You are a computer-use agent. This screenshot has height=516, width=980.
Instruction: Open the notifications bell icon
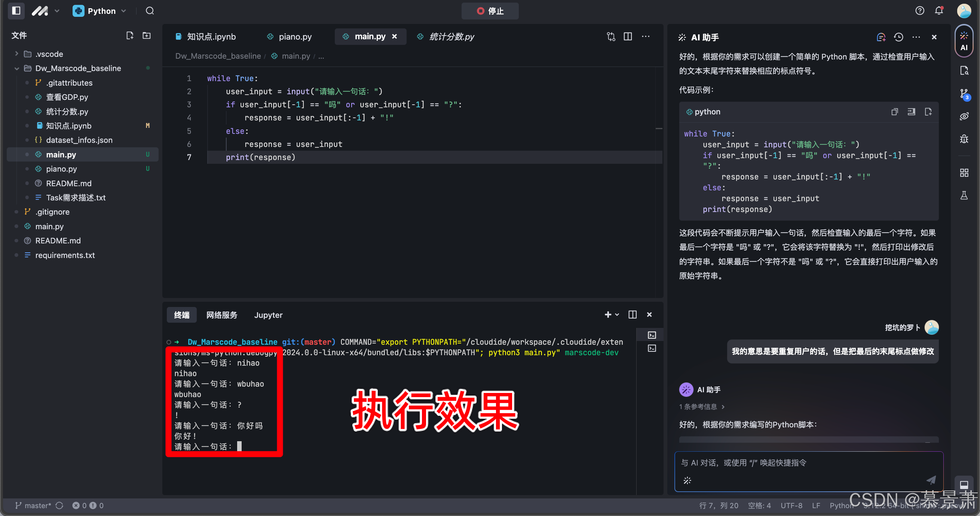click(939, 10)
